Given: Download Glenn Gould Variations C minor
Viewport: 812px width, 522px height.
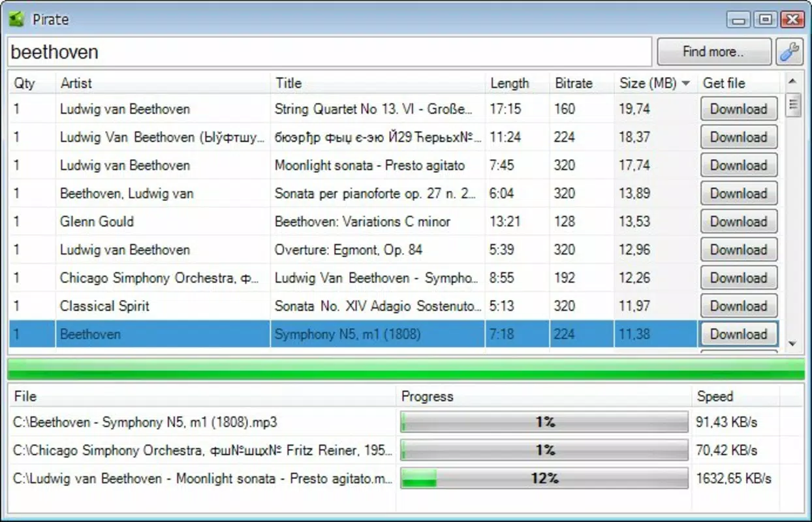Looking at the screenshot, I should (739, 221).
